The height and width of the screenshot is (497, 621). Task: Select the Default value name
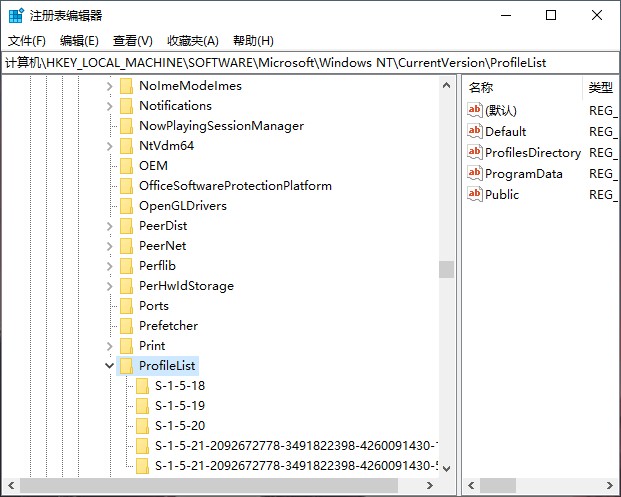pos(505,131)
